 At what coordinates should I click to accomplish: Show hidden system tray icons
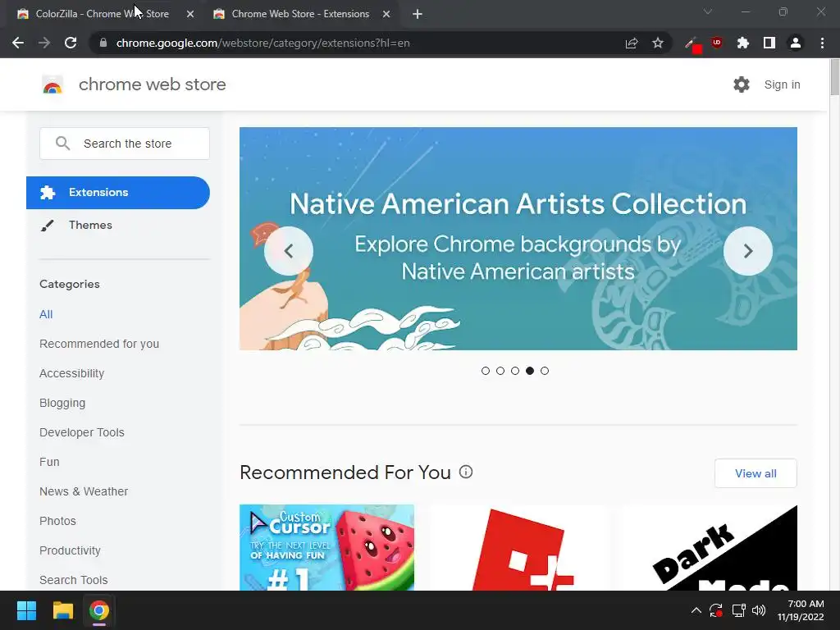point(696,610)
